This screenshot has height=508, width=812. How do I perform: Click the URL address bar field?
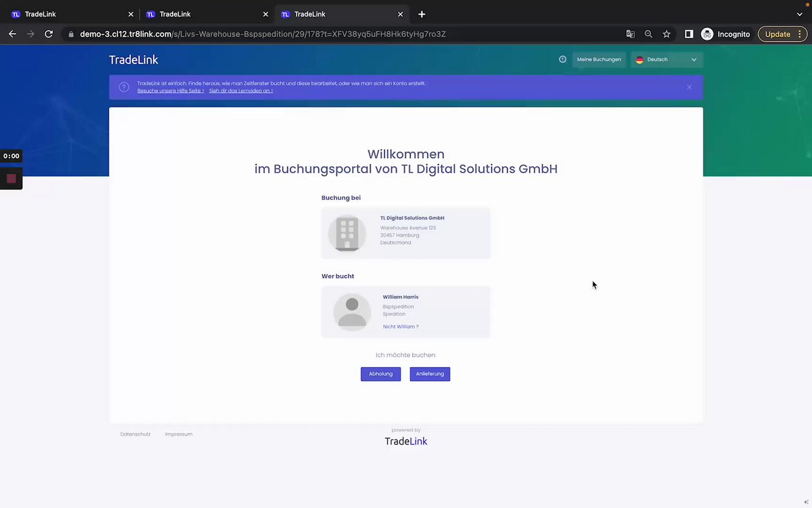click(343, 34)
